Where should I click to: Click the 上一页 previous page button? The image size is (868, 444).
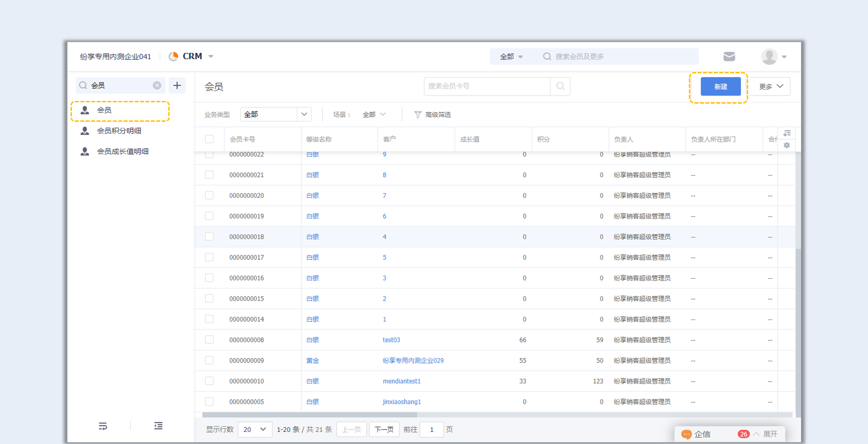(351, 430)
